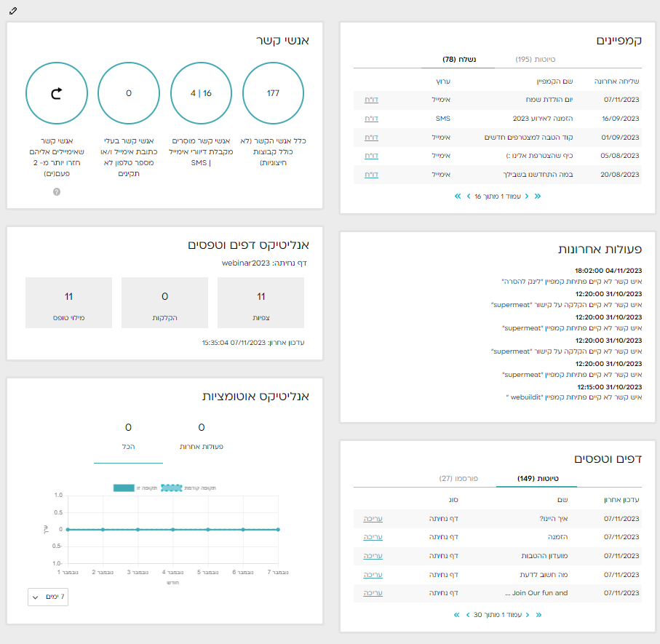Click the single-left chevron in דפים וטפסים pagination
The image size is (660, 644).
click(x=468, y=615)
